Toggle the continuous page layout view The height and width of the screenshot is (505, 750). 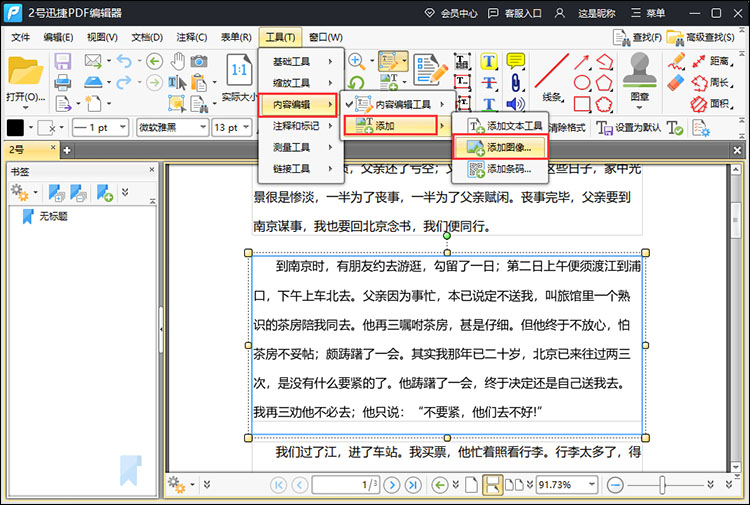[492, 485]
